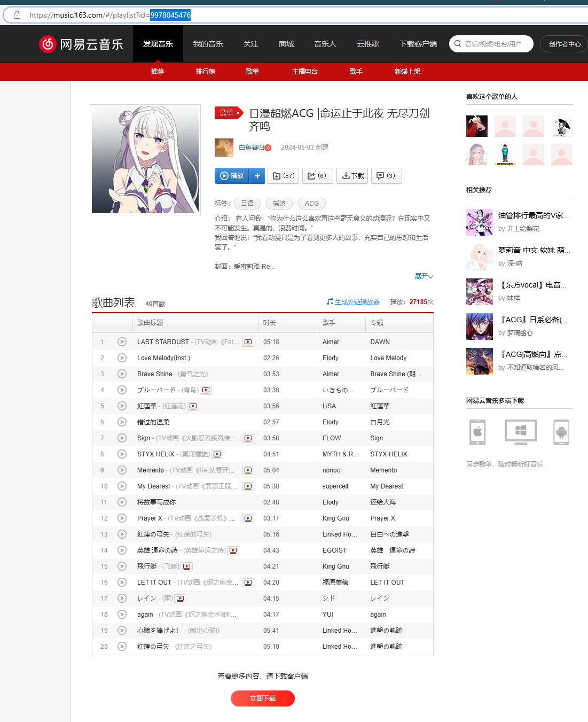Image resolution: width=588 pixels, height=722 pixels.
Task: Click the collect playlist (87) button
Action: [283, 176]
